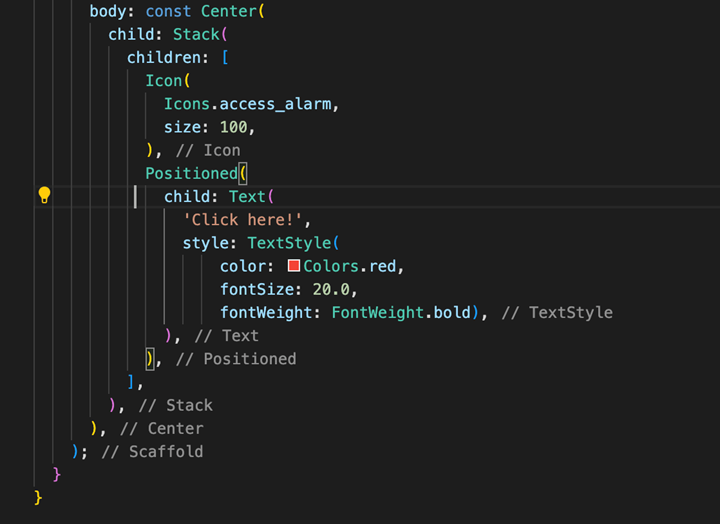Click the // Scaffold closing comment
This screenshot has height=524, width=720.
(152, 451)
